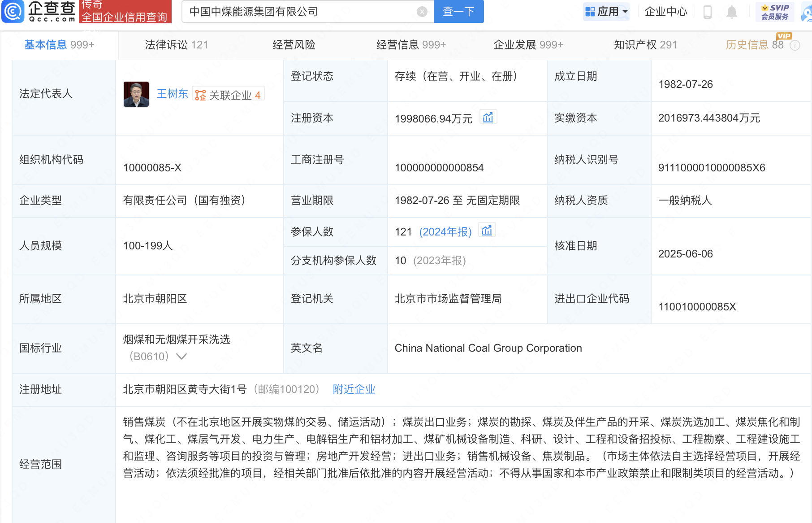Click the 2024年报 link
This screenshot has height=523, width=812.
(x=445, y=232)
